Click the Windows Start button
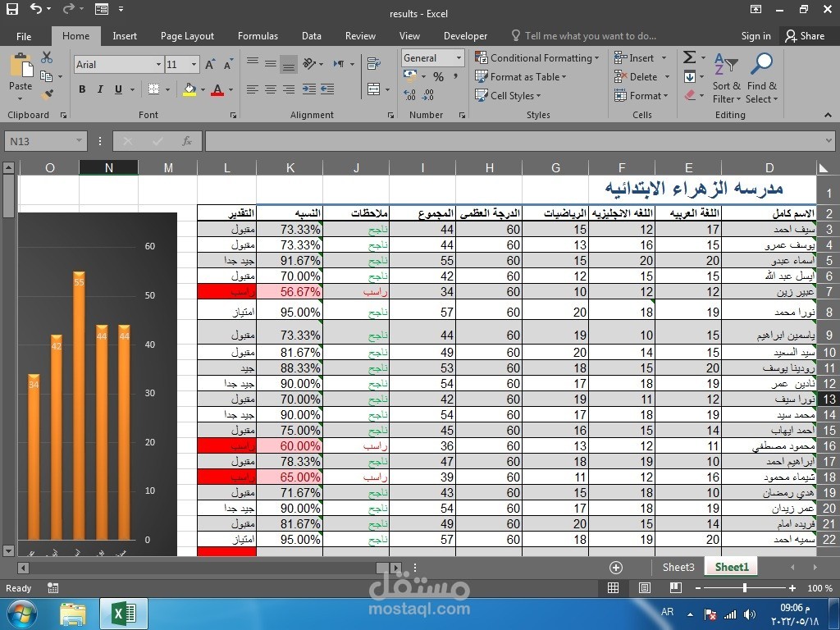Image resolution: width=840 pixels, height=630 pixels. tap(21, 614)
